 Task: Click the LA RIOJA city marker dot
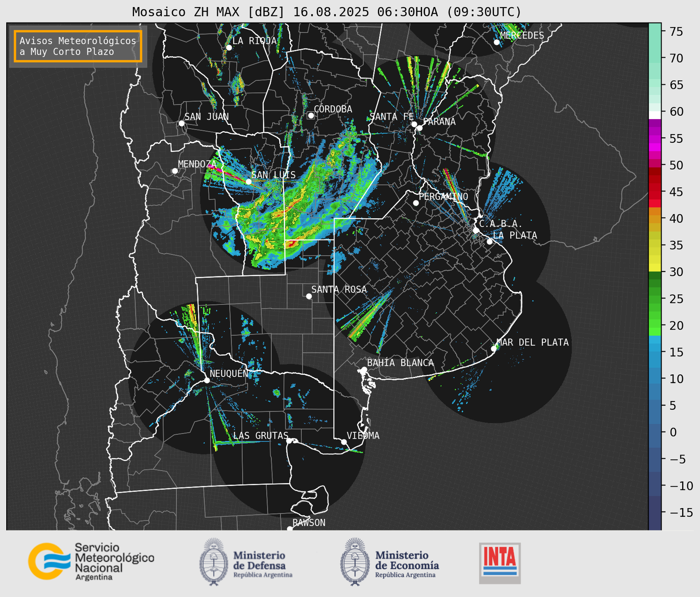tap(229, 48)
